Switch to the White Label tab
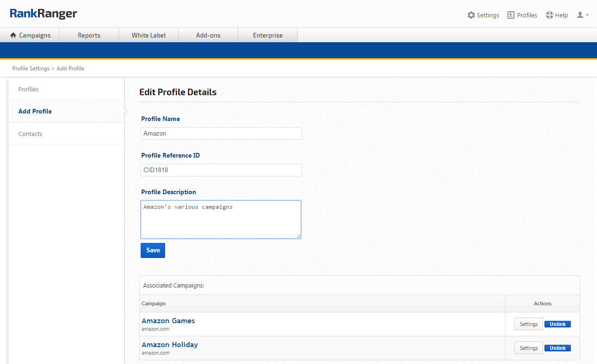Viewport: 597px width, 364px height. coord(149,35)
